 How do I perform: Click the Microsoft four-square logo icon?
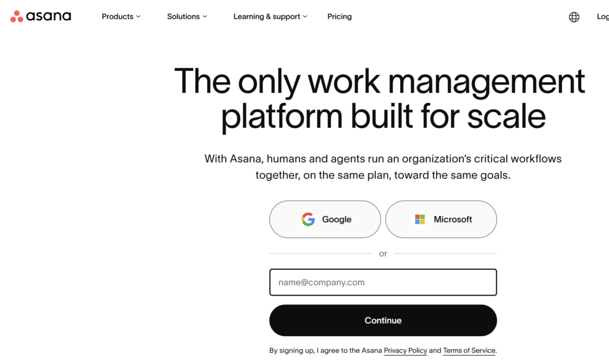tap(420, 219)
